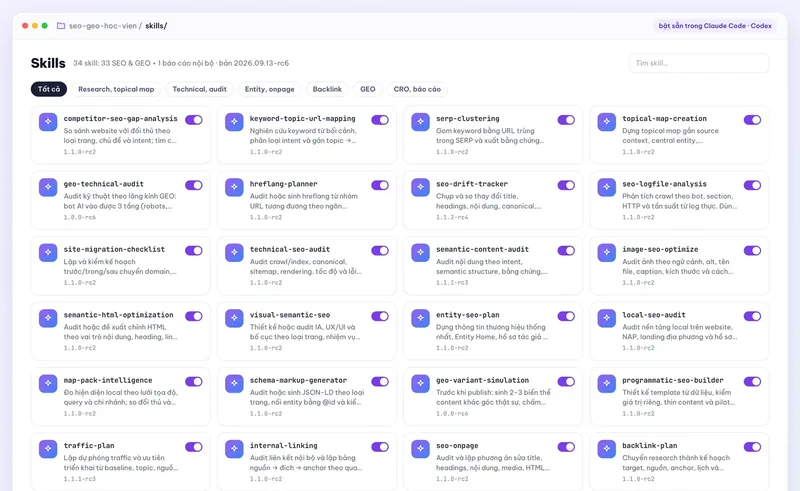Switch off geo-technical-audit skill
This screenshot has height=491, width=800.
coord(194,185)
